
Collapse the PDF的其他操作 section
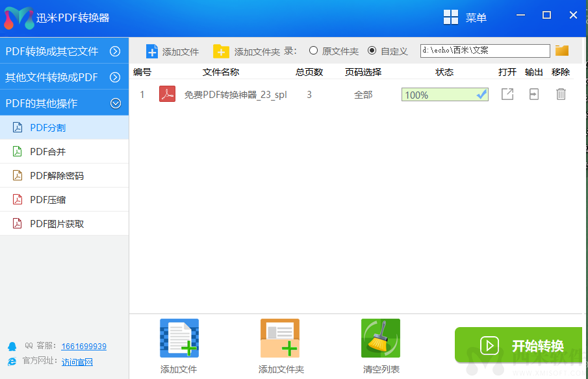point(65,102)
